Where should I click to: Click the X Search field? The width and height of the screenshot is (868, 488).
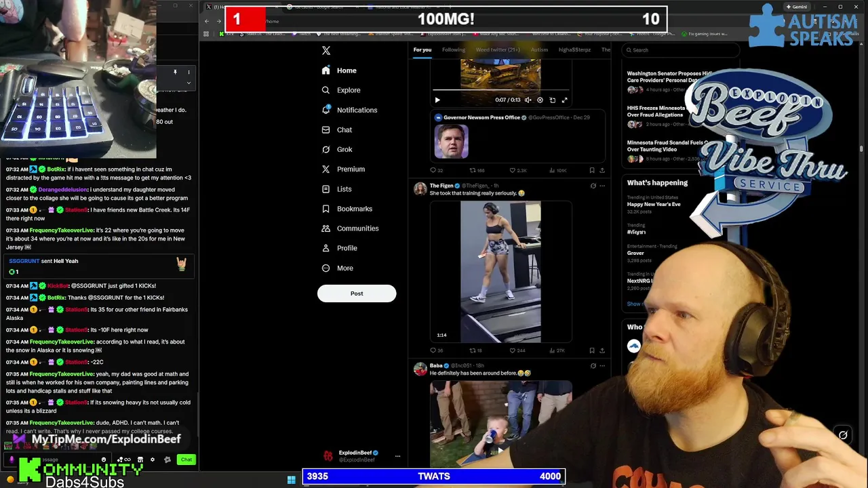[680, 49]
